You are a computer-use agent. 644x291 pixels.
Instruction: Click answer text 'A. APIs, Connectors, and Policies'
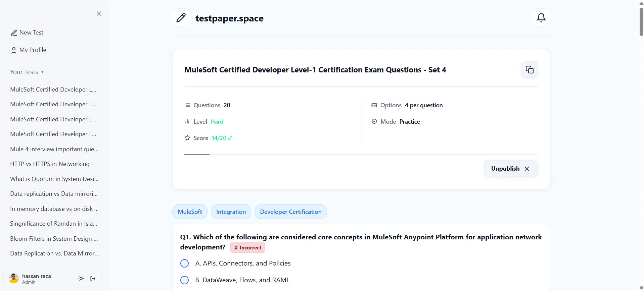click(x=243, y=264)
